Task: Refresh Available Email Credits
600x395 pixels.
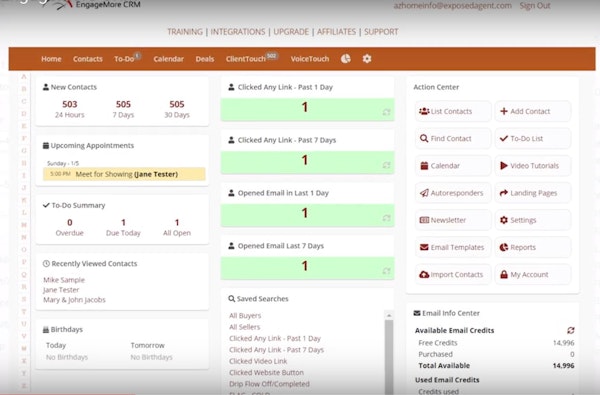Action: [x=571, y=330]
